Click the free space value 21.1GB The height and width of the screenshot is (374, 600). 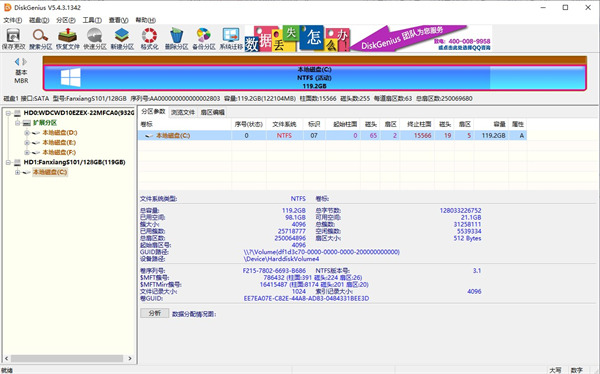tap(471, 217)
